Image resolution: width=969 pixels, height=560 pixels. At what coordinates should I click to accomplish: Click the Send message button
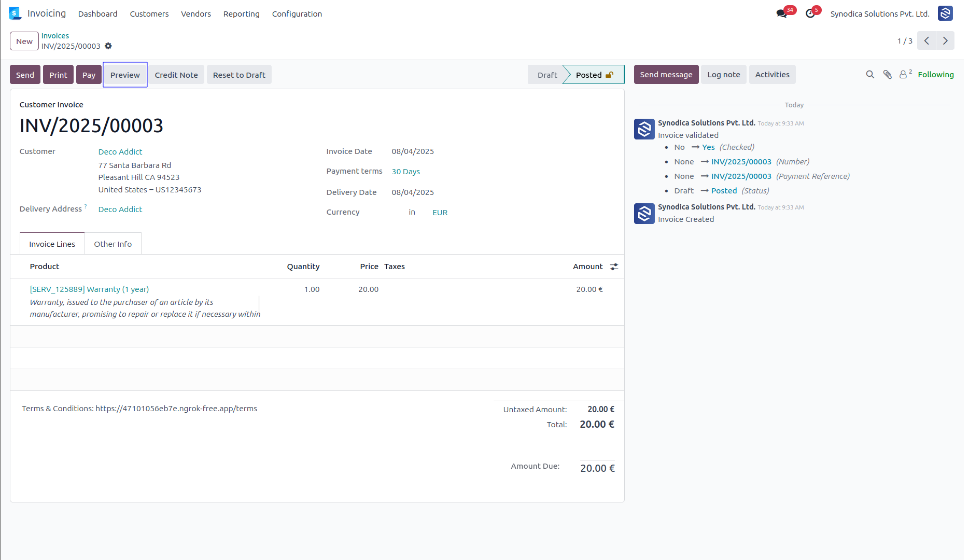coord(666,74)
